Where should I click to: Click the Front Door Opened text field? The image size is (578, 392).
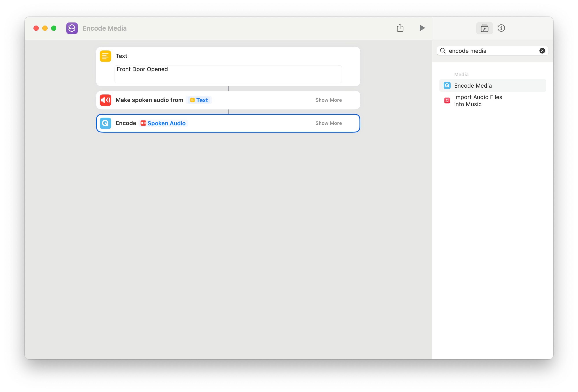point(228,74)
